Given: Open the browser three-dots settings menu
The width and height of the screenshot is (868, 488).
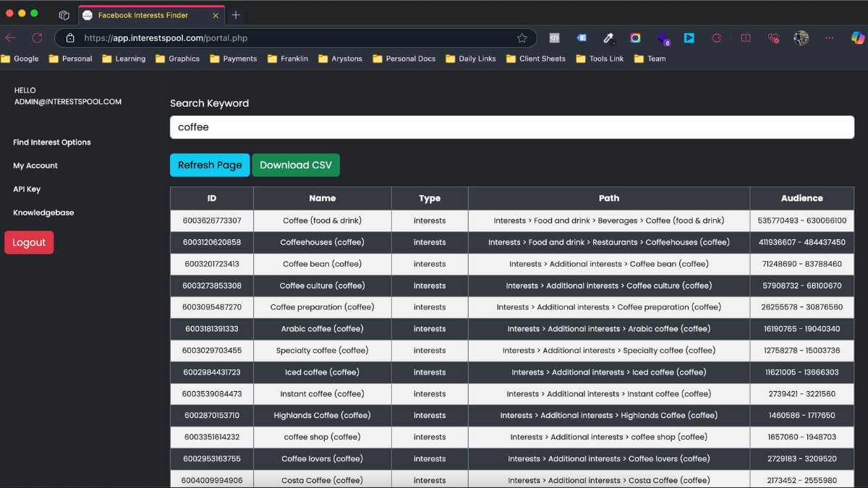Looking at the screenshot, I should (x=829, y=38).
